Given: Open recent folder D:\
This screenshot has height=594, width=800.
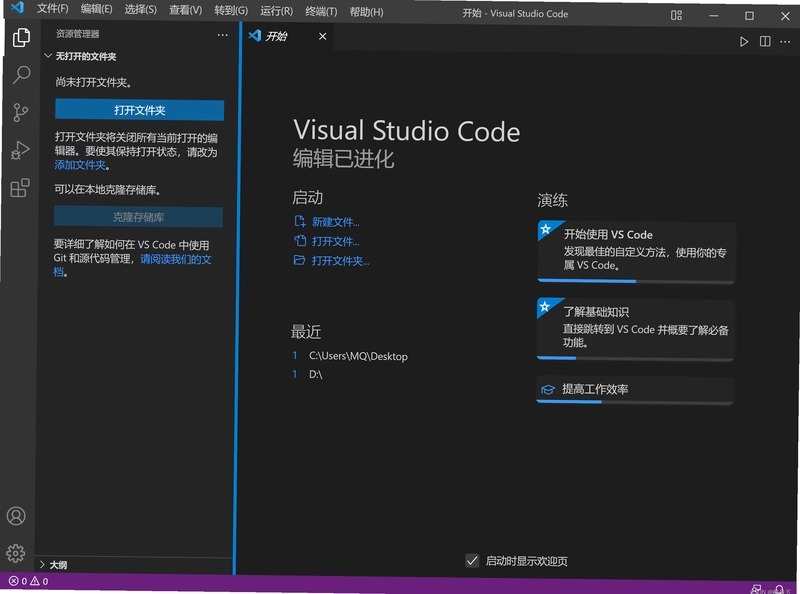Looking at the screenshot, I should tap(316, 374).
